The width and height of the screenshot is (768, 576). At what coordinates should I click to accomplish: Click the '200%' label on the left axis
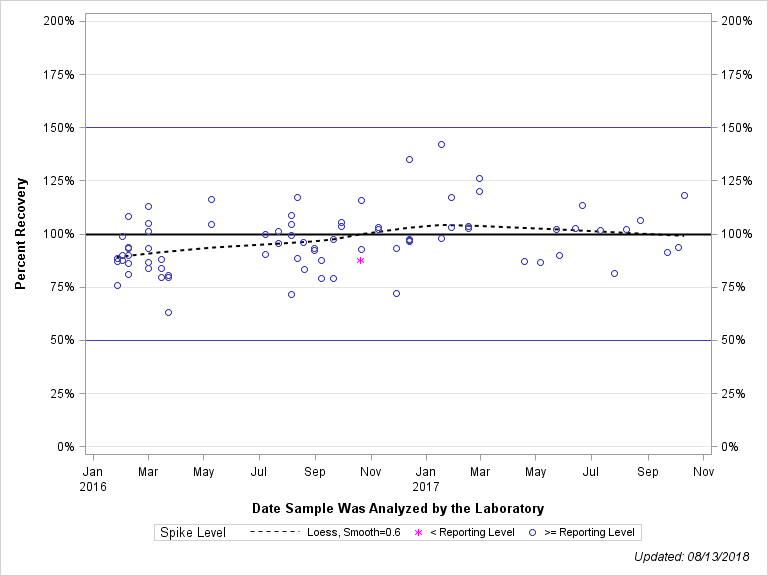[x=59, y=21]
